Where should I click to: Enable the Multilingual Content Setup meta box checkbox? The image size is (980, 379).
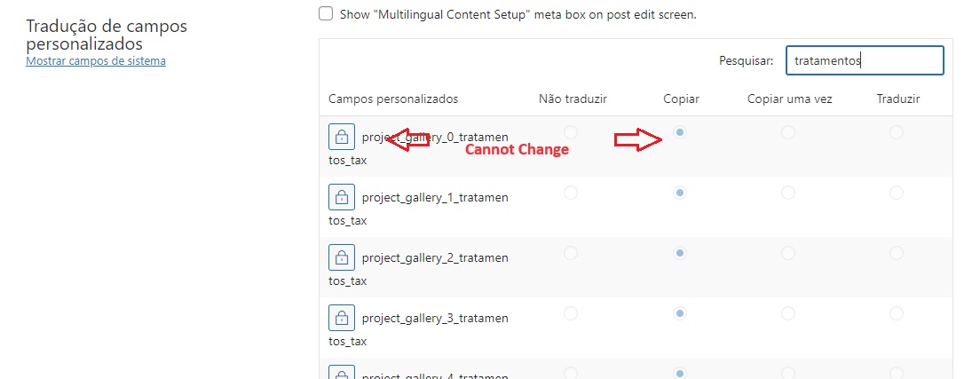(326, 14)
